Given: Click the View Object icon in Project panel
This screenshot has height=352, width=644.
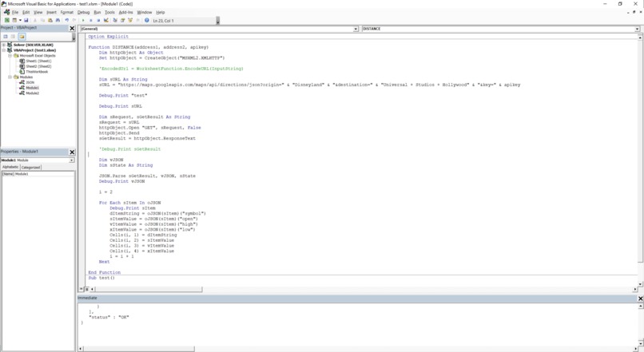Looking at the screenshot, I should 13,37.
